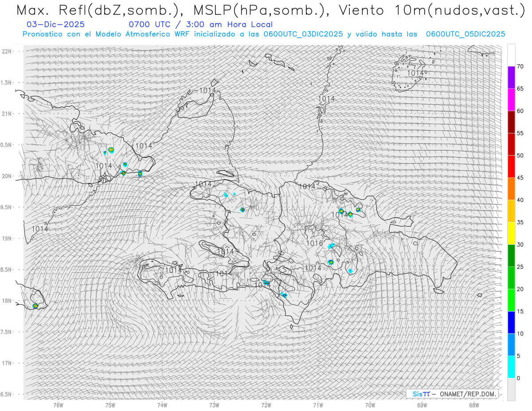Pick the dark green 25–30 dBZ colorbar segment
The height and width of the screenshot is (411, 532).
pyautogui.click(x=511, y=255)
